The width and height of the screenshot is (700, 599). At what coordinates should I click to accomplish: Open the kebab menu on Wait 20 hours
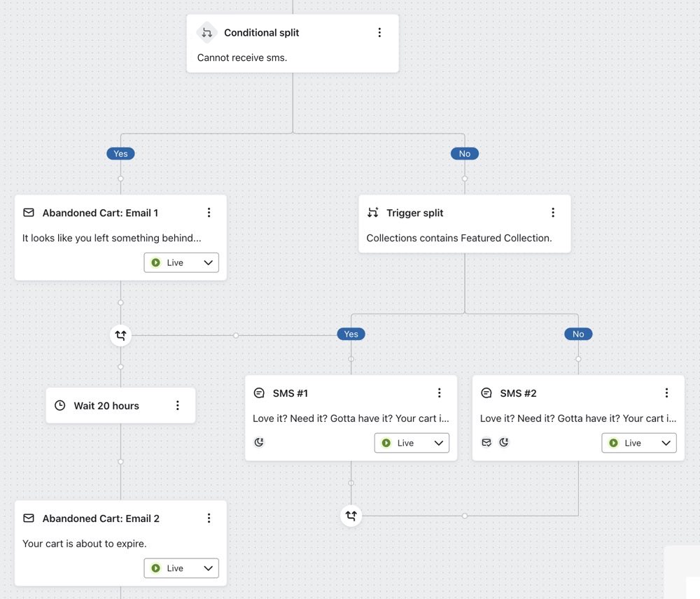(178, 405)
